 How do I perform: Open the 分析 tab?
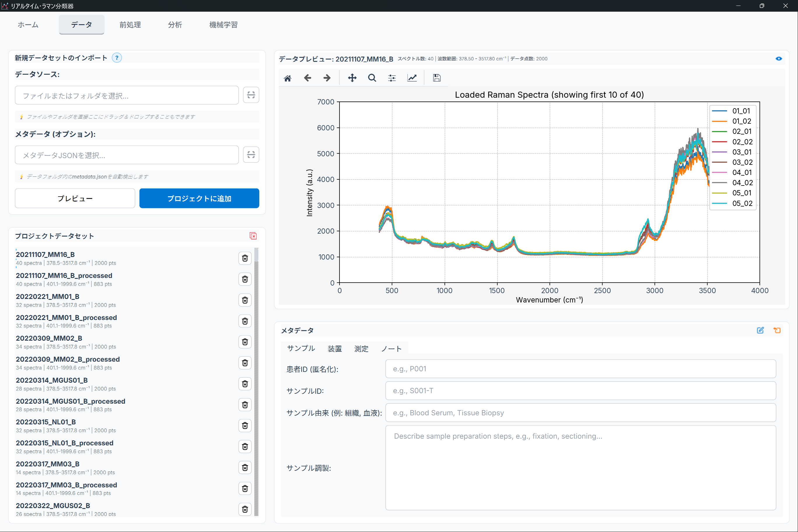(175, 25)
